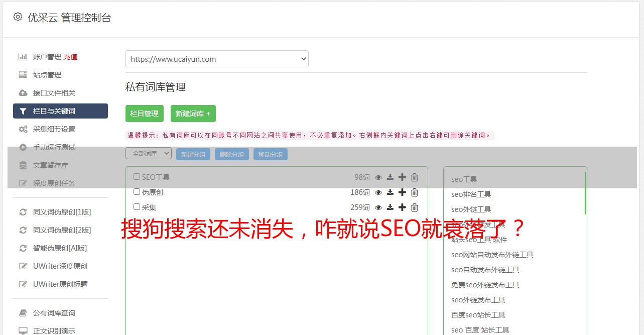This screenshot has width=644, height=335.
Task: View keywords of the 伪原创 library
Action: 378,192
